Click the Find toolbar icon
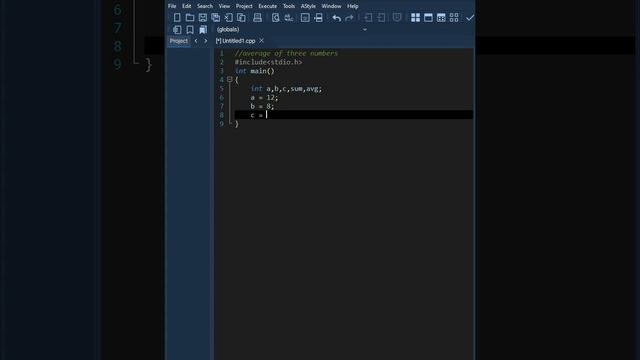Image resolution: width=640 pixels, height=360 pixels. pos(276,18)
